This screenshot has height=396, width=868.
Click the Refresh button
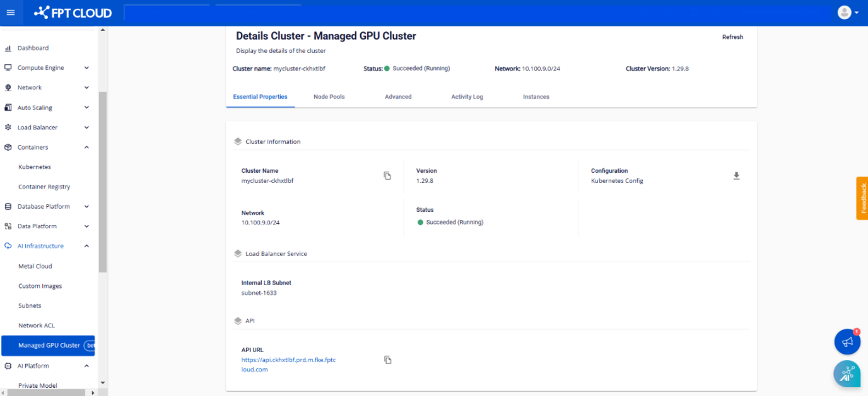coord(732,37)
